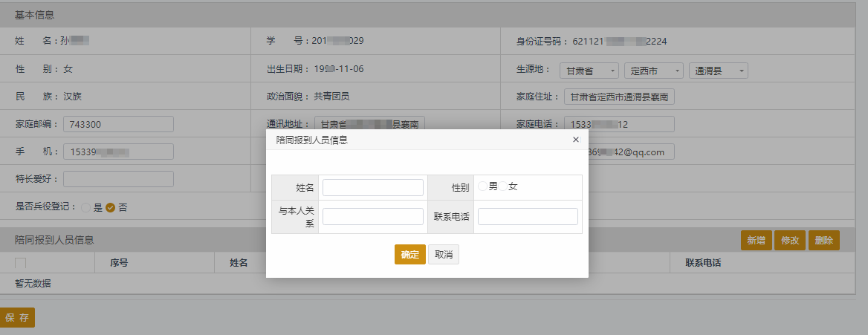This screenshot has width=868, height=335.
Task: Close the 陪同报到人员信息 dialog
Action: (576, 140)
